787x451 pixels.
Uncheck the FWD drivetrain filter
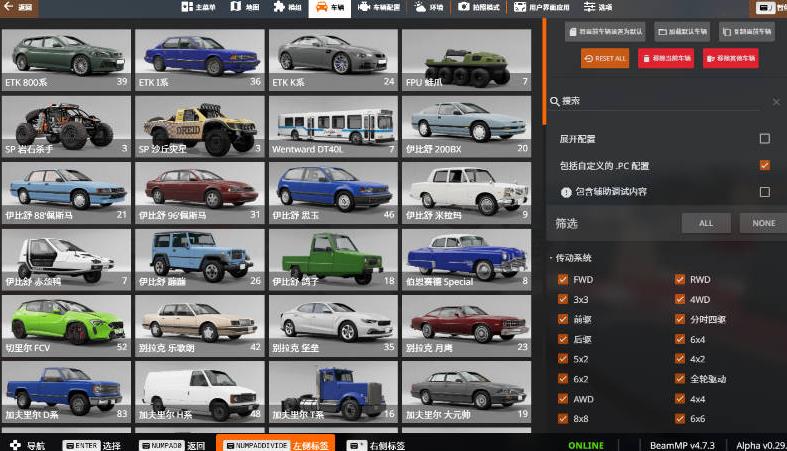click(563, 279)
